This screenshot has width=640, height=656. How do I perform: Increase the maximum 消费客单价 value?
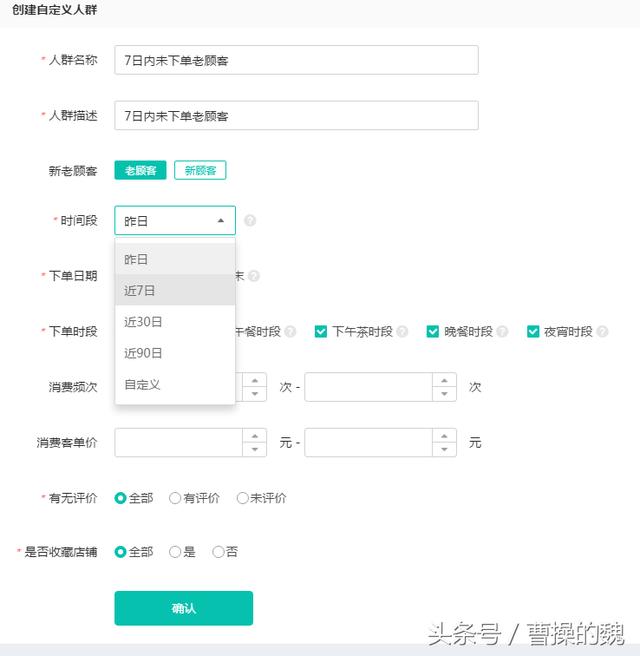pyautogui.click(x=444, y=436)
